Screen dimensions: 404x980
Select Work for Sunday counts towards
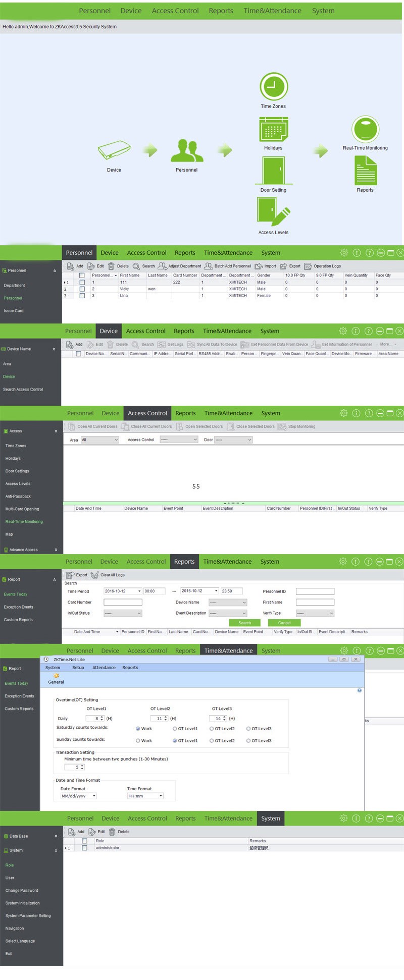click(138, 741)
